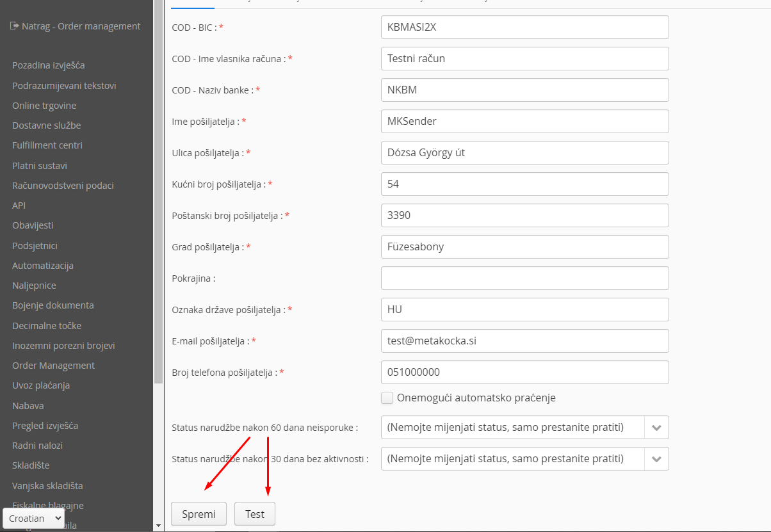771x532 pixels.
Task: Click the chevron of the 30 dana bez aktivnosti dropdown
Action: coord(656,458)
